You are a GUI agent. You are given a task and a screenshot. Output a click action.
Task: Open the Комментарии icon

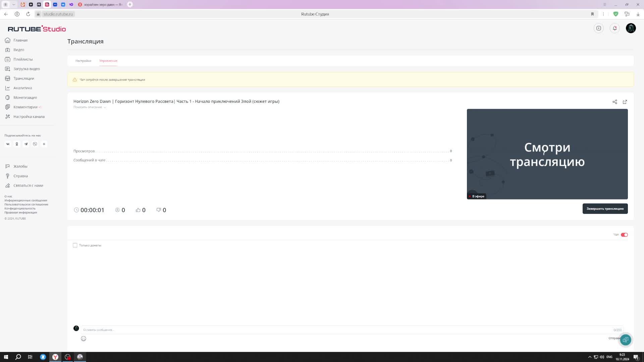7,107
